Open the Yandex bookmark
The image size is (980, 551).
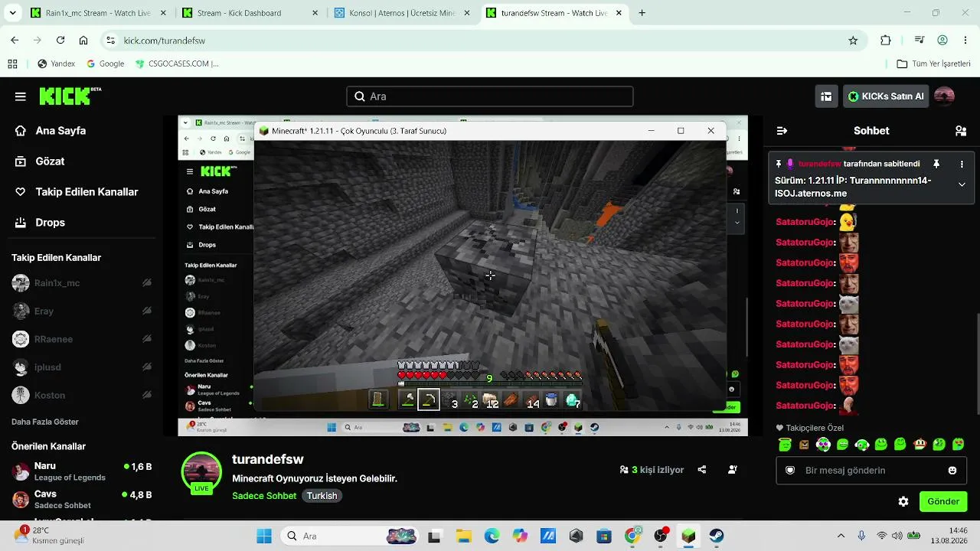[56, 64]
